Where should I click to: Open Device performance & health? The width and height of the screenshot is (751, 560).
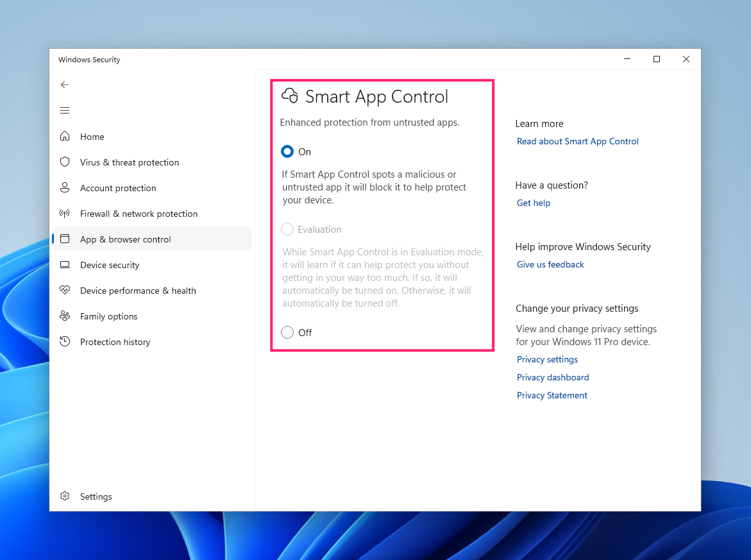point(152,291)
